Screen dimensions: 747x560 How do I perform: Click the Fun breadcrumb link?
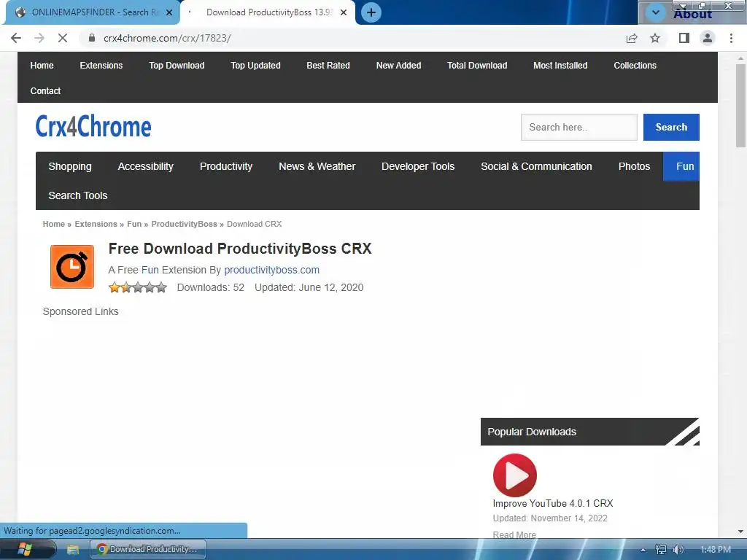134,224
